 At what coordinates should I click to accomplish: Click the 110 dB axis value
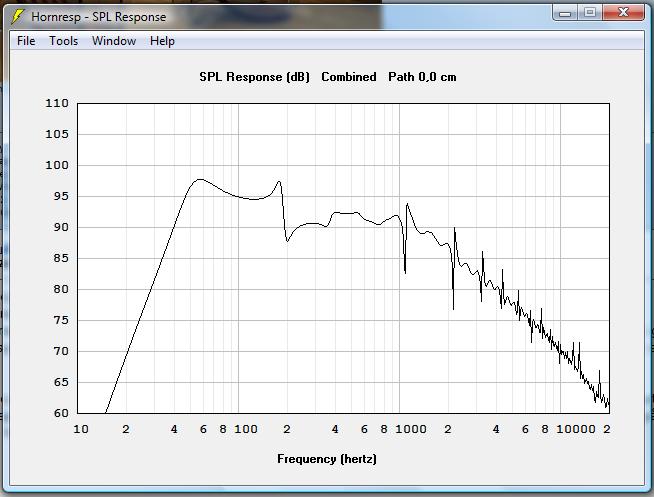(57, 103)
